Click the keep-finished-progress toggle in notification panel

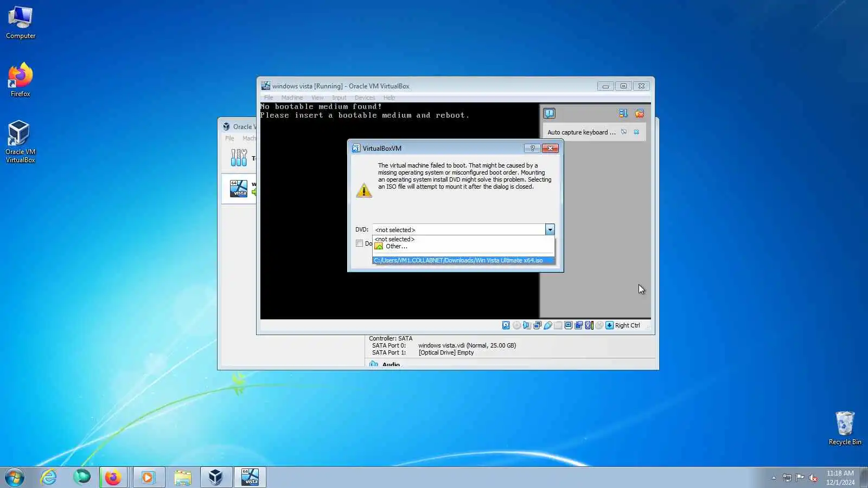pos(623,113)
